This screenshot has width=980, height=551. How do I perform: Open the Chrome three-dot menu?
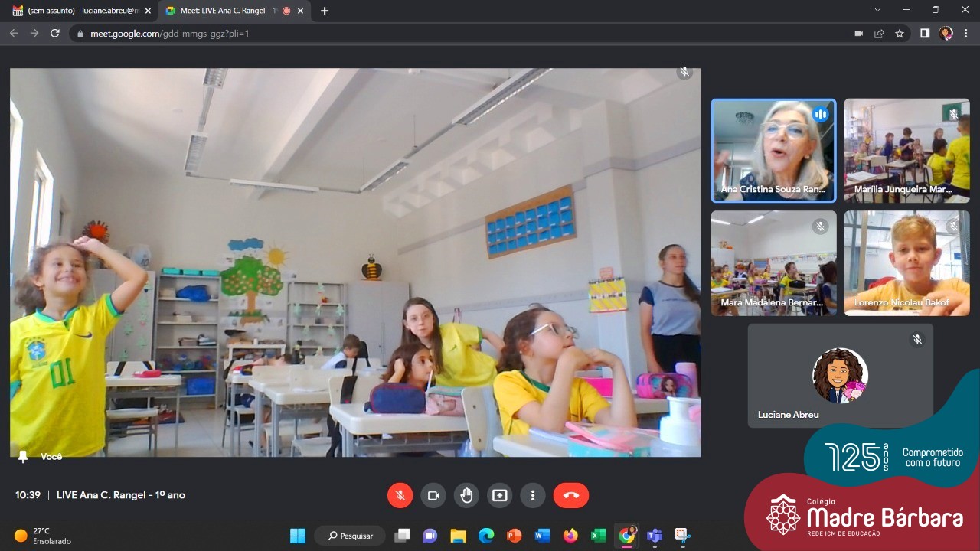click(x=966, y=34)
